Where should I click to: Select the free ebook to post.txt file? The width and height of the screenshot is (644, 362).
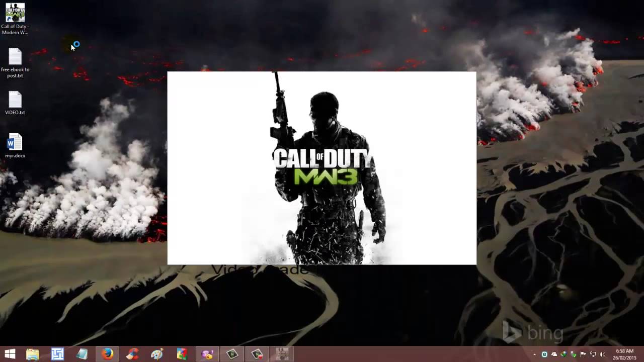(15, 63)
